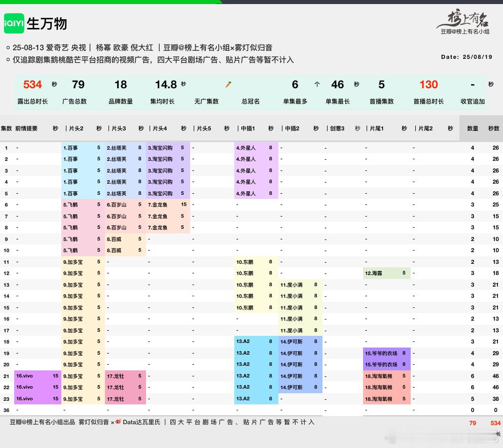Screen dimensions: 503x448
Task: Click the 片头5 column header
Action: (x=204, y=128)
